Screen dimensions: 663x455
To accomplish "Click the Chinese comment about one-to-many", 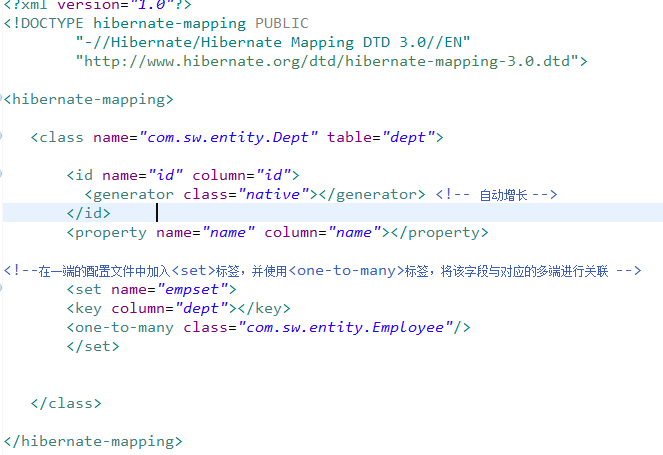I will click(x=322, y=271).
